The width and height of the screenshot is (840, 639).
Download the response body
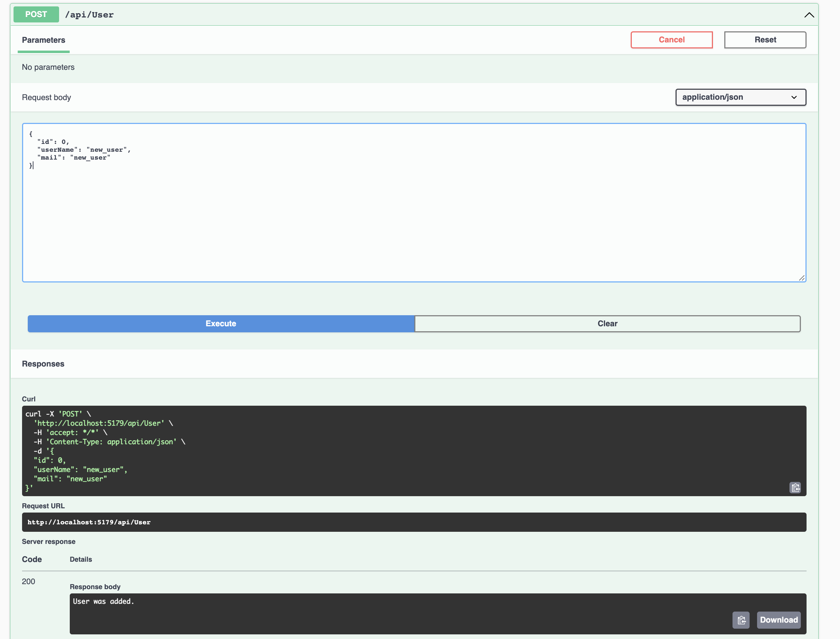pyautogui.click(x=778, y=620)
